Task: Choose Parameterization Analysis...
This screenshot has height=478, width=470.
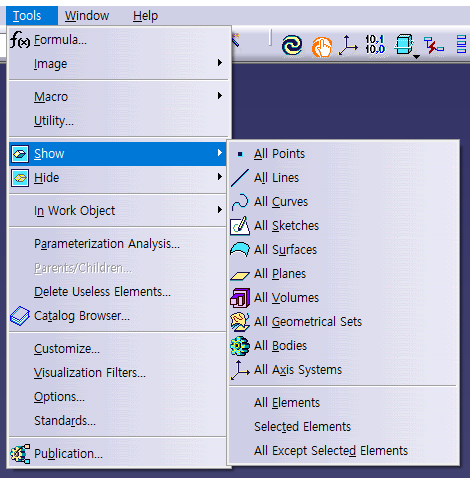Action: 119,244
